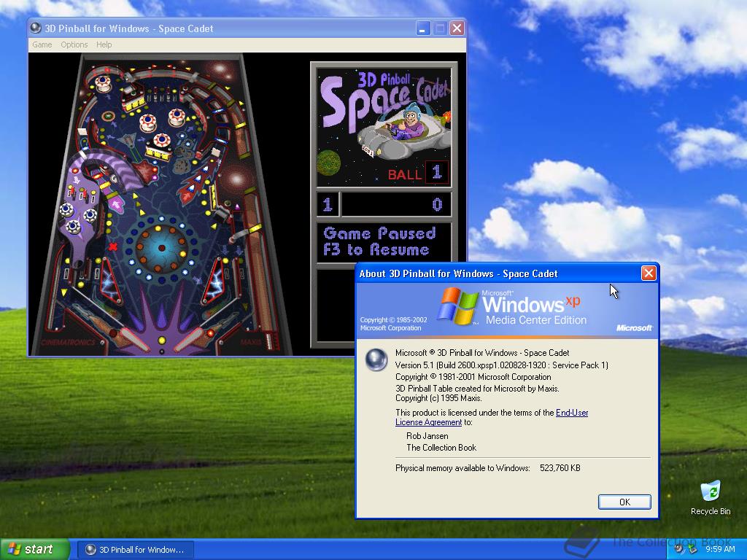Viewport: 747px width, 560px height.
Task: Click the Microsoft logo in dialog banner
Action: coord(634,327)
